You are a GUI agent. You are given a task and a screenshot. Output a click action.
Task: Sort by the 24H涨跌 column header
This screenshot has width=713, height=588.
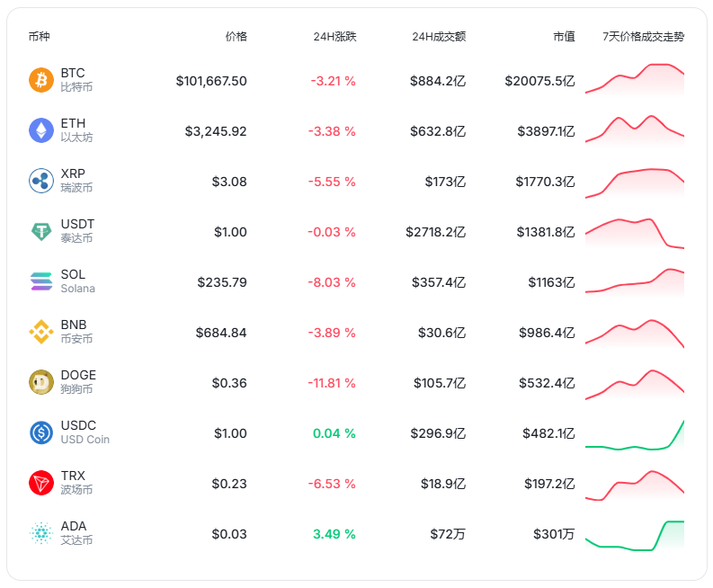tap(334, 37)
